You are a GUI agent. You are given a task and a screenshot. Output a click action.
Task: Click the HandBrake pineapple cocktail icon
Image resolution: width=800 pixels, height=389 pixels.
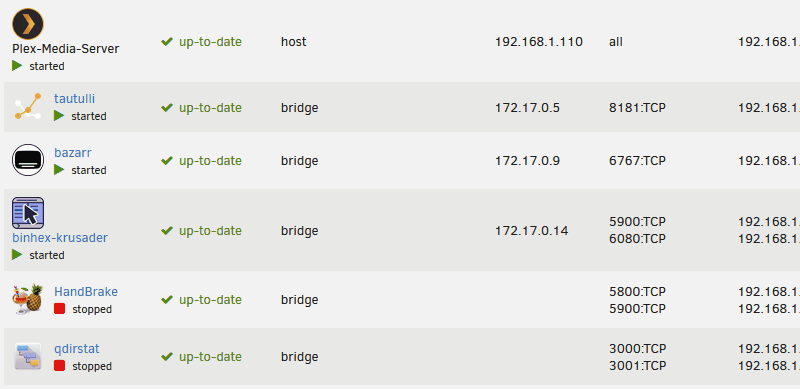28,299
